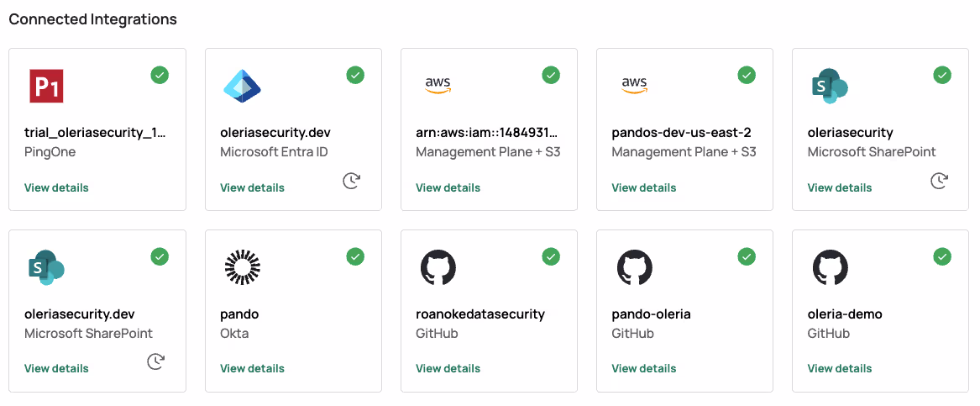The height and width of the screenshot is (406, 980).
Task: Click green status check on oleria-demo card
Action: 942,256
